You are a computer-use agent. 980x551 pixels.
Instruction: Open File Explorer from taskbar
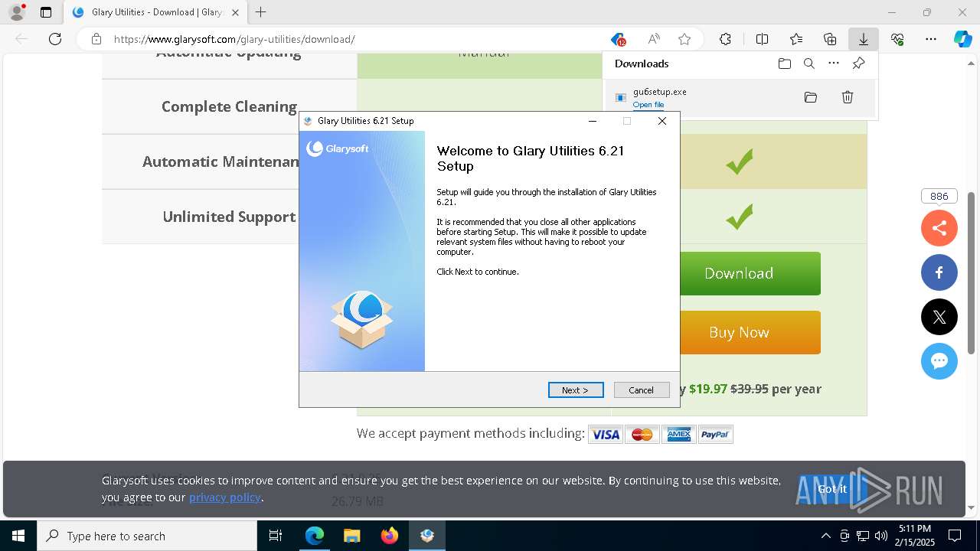pyautogui.click(x=352, y=536)
